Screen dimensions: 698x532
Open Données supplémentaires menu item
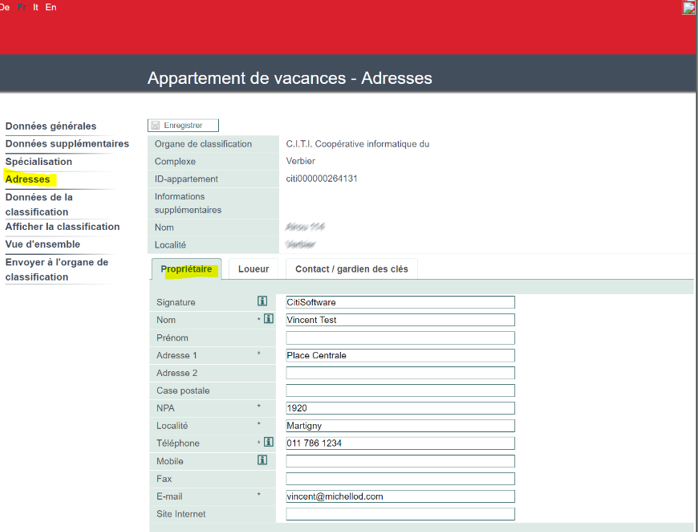(x=67, y=144)
